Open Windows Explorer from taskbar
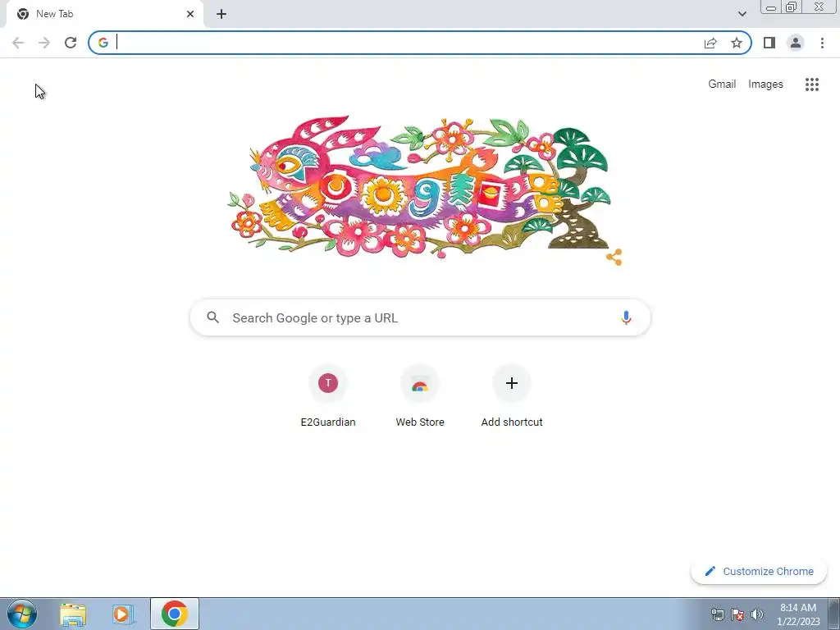 point(73,614)
